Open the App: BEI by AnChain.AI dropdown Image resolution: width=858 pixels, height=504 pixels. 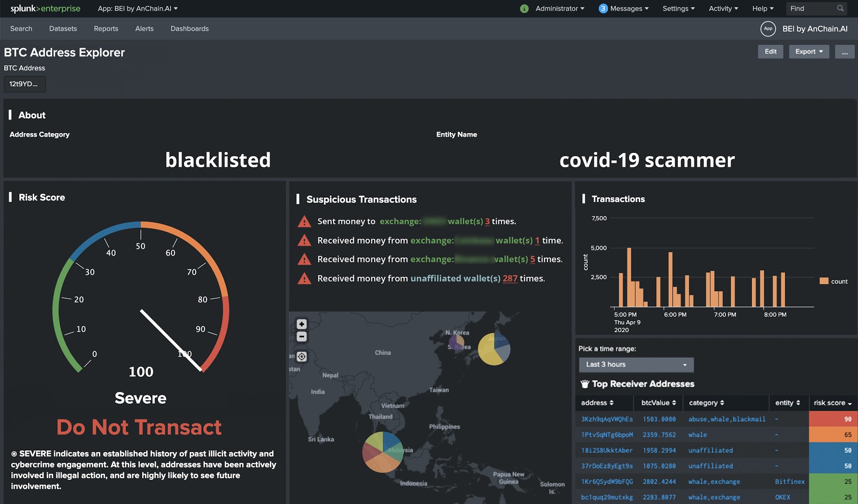point(138,9)
